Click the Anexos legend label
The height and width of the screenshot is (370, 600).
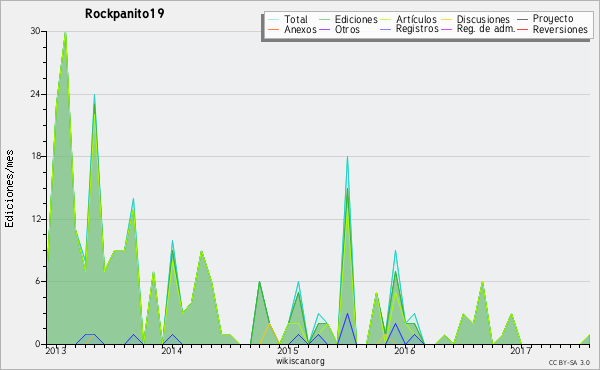coord(300,29)
